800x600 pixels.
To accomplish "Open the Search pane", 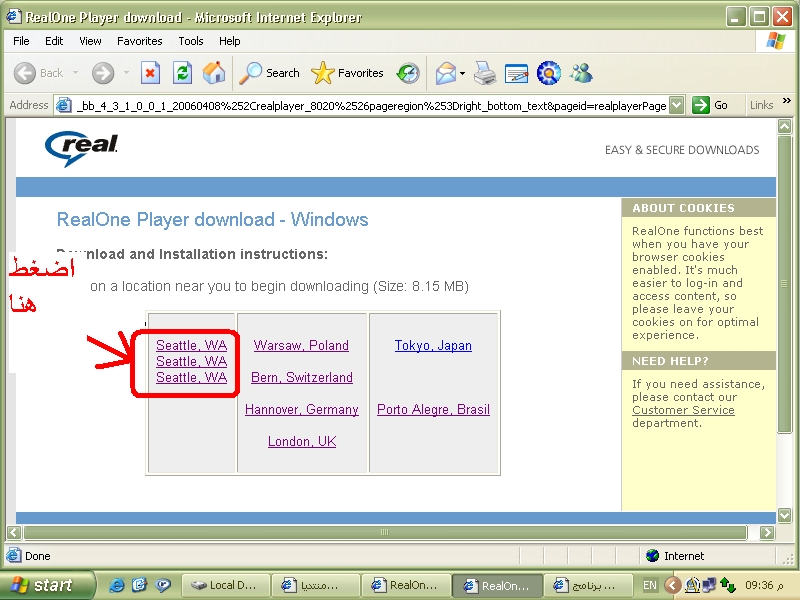I will point(269,73).
